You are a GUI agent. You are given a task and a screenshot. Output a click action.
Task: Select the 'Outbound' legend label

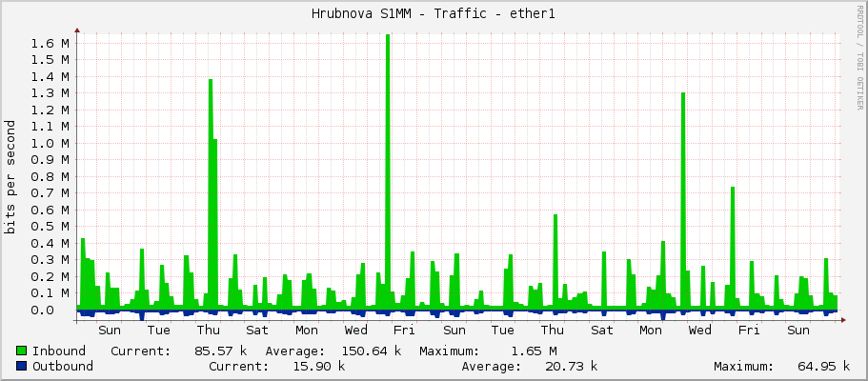pyautogui.click(x=63, y=366)
